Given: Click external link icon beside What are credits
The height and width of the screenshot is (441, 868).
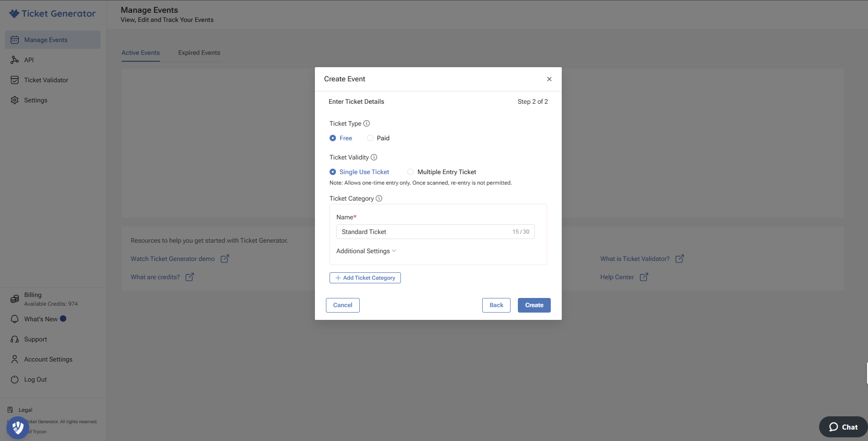Looking at the screenshot, I should coord(190,277).
